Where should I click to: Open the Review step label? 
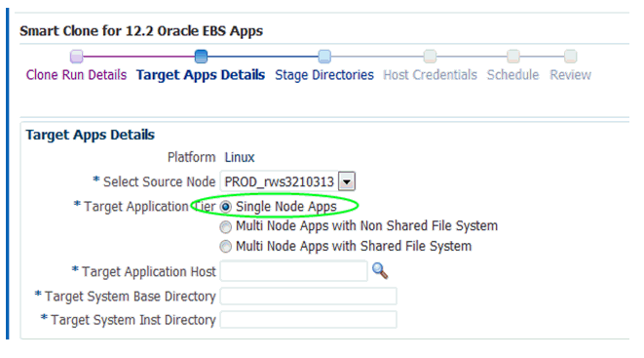571,75
